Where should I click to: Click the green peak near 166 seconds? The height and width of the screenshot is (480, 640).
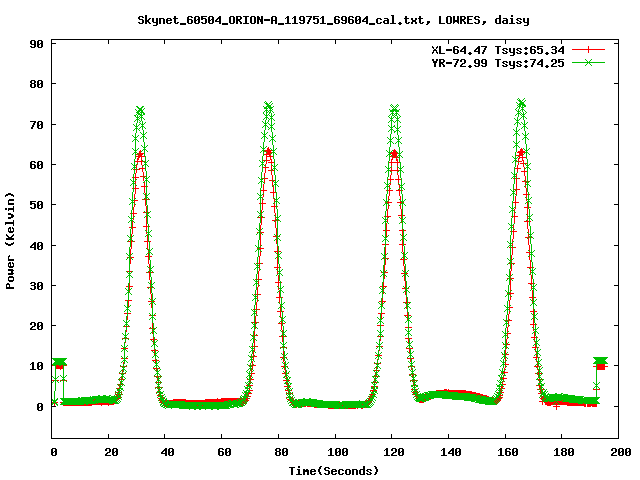click(521, 103)
